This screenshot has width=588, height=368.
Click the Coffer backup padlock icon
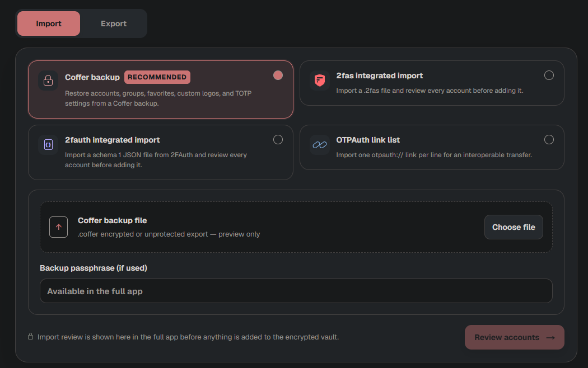point(48,81)
